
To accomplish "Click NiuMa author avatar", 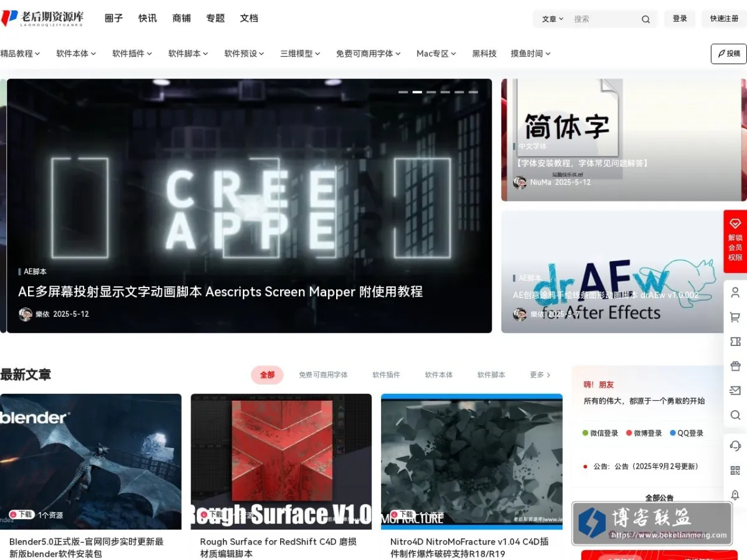I will click(x=519, y=182).
